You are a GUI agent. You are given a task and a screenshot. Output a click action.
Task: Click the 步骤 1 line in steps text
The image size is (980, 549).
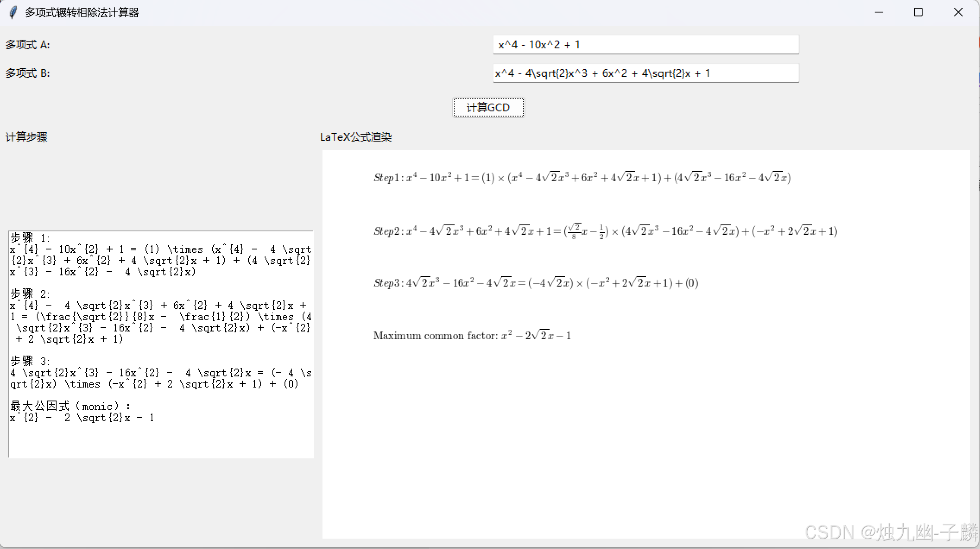pos(30,238)
